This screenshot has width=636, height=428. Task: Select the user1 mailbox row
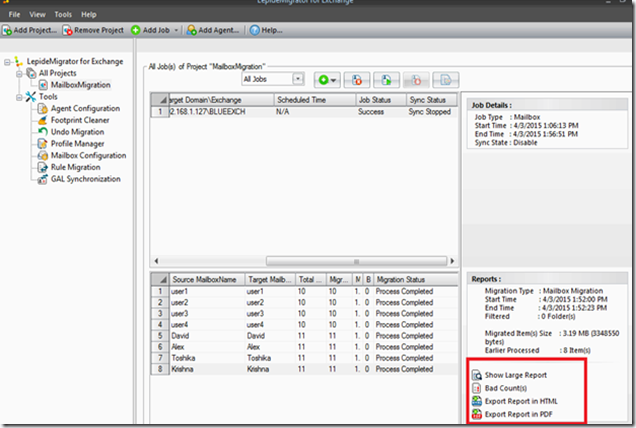tap(304, 291)
